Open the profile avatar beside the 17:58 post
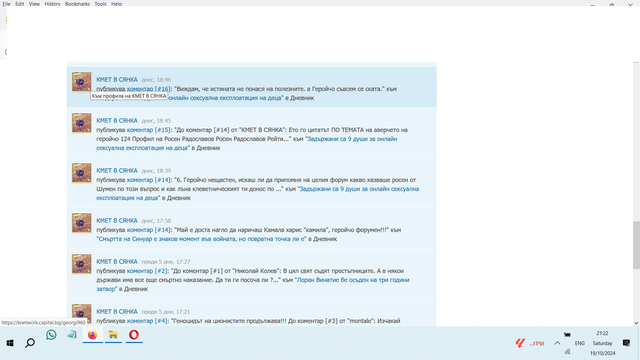640x360 pixels. click(82, 223)
